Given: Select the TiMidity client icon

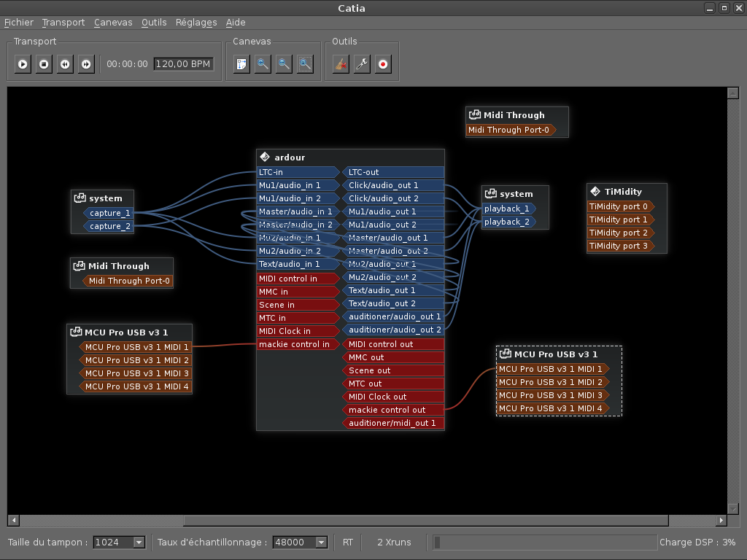Looking at the screenshot, I should [x=595, y=191].
